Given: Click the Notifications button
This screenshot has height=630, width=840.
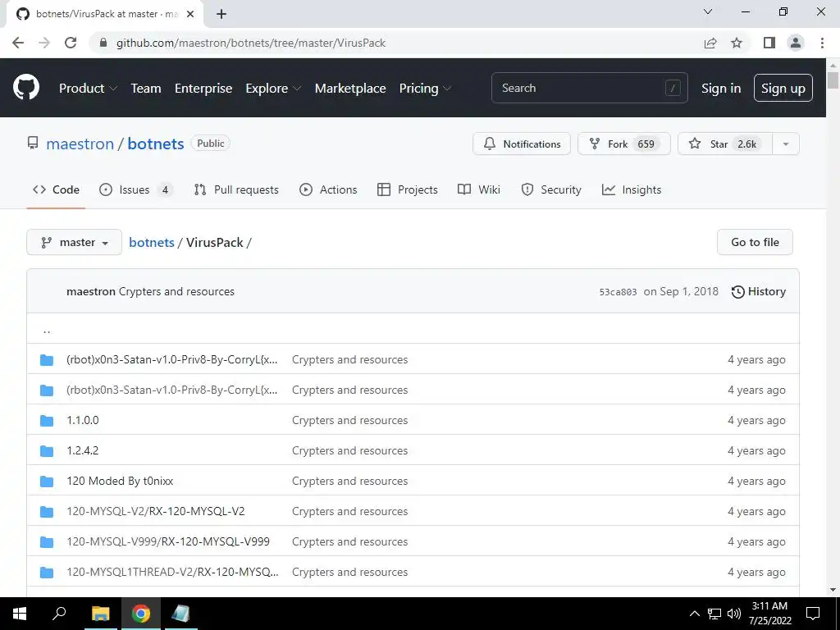Looking at the screenshot, I should pos(522,144).
